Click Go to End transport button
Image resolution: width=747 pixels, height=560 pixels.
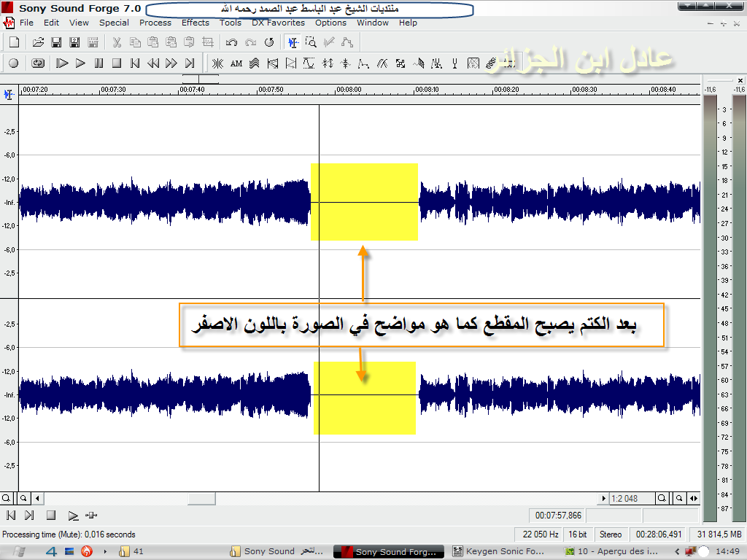(190, 63)
